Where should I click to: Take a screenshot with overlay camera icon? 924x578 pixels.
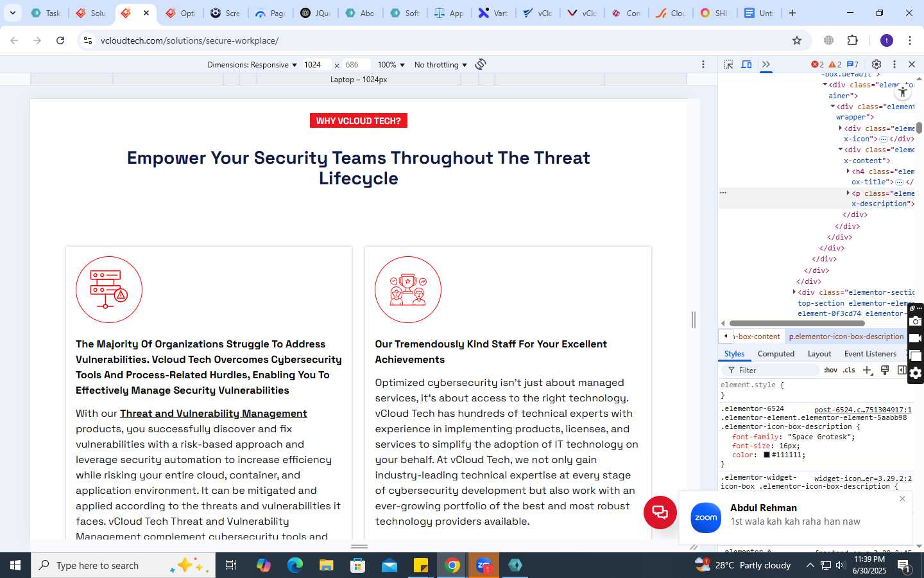tap(916, 321)
